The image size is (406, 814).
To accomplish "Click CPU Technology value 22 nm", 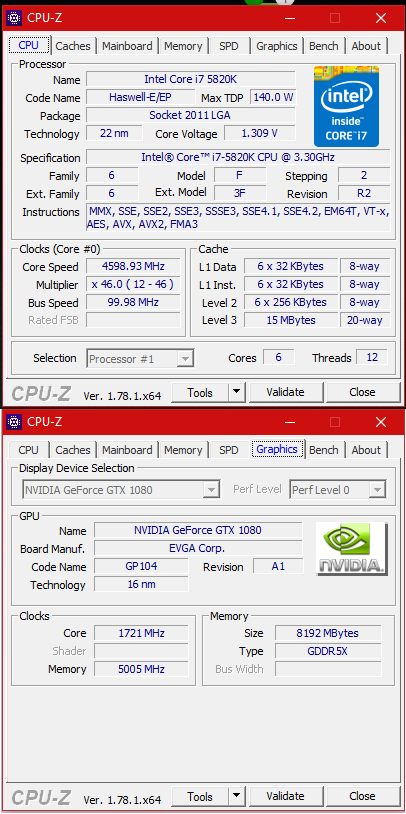I will click(114, 133).
